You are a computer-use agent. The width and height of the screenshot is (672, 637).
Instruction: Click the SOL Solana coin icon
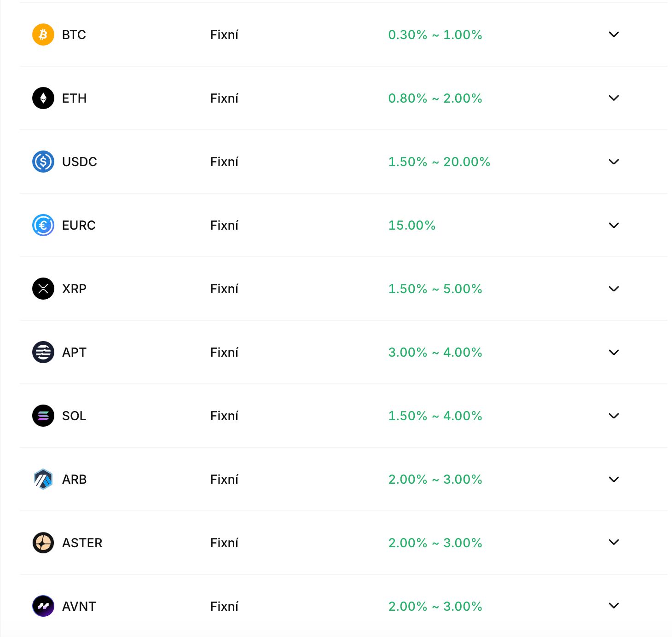point(43,416)
